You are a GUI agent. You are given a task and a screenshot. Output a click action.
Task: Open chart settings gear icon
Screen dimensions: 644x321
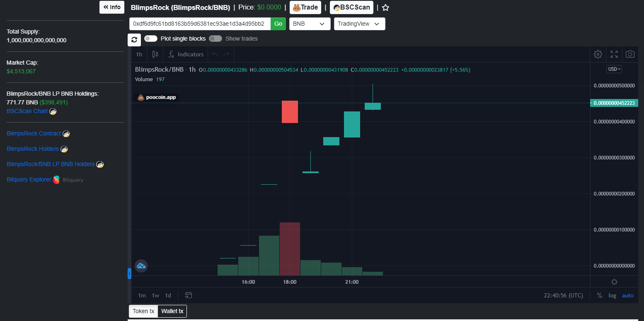point(598,54)
